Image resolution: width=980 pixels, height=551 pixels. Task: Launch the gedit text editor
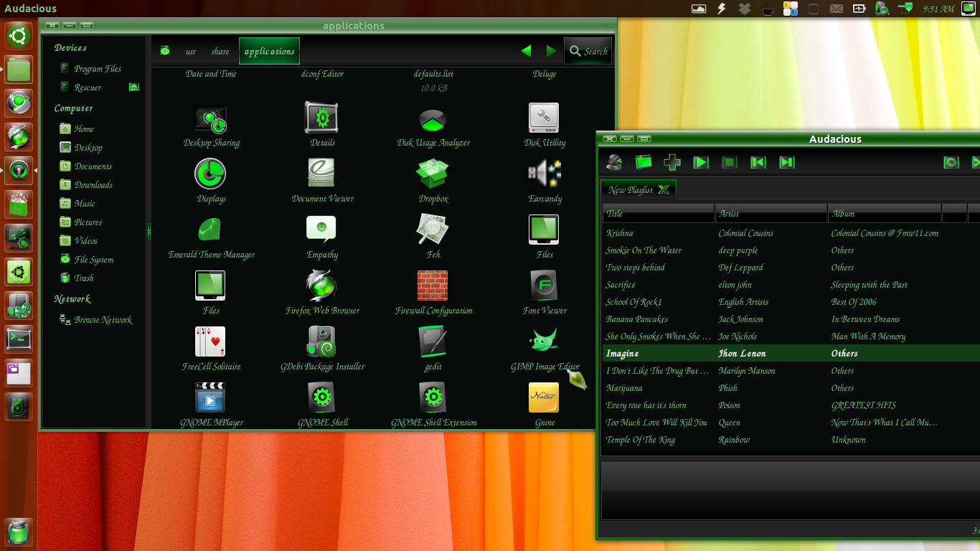433,342
